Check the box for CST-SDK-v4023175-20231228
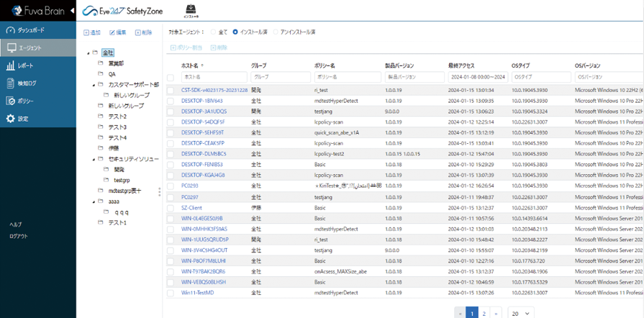This screenshot has width=644, height=318. tap(171, 90)
